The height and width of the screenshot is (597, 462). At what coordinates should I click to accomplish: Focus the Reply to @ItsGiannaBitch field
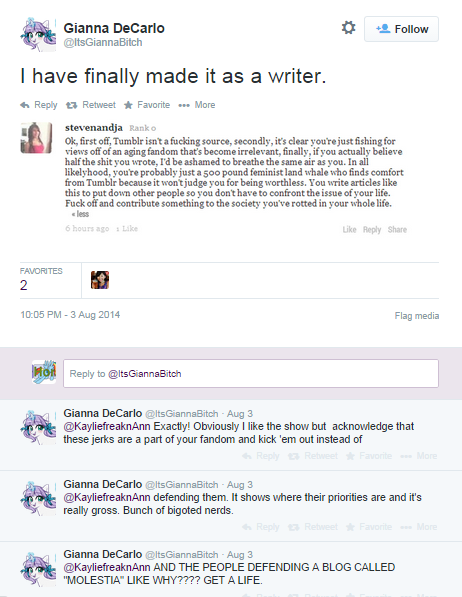(251, 374)
